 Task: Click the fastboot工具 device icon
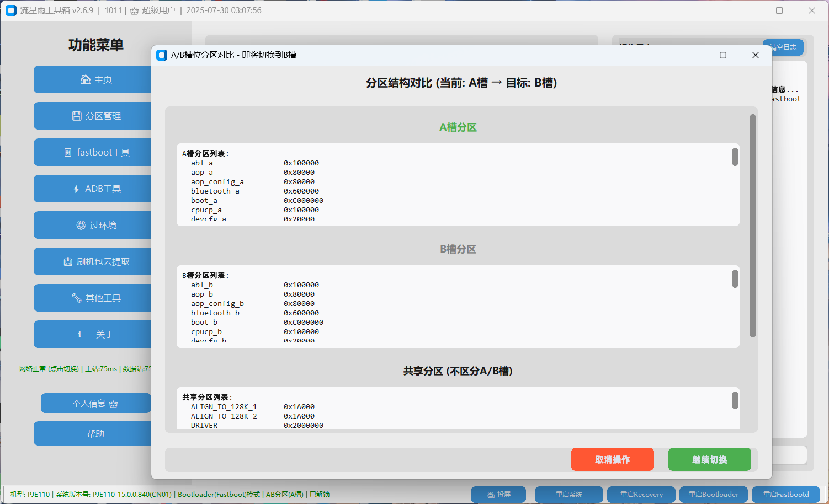(68, 152)
